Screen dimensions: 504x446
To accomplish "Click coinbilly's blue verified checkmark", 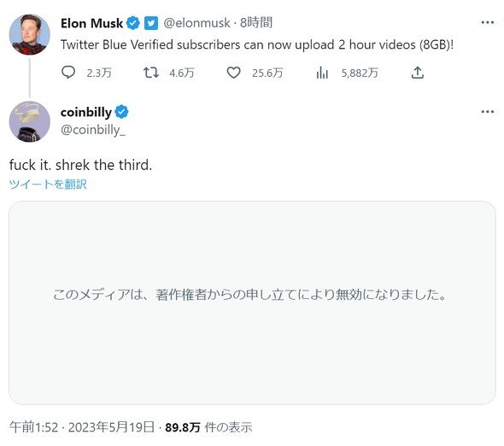I will (121, 112).
